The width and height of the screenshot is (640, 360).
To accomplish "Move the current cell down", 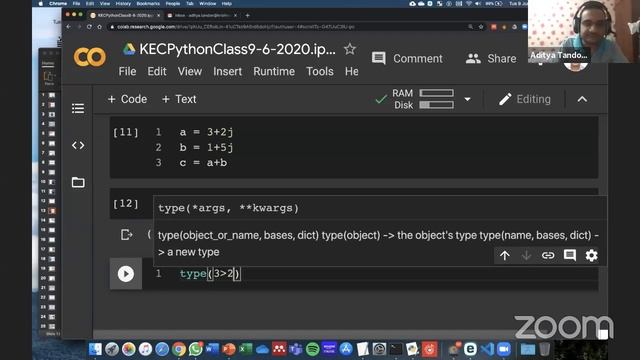I will pos(526,256).
